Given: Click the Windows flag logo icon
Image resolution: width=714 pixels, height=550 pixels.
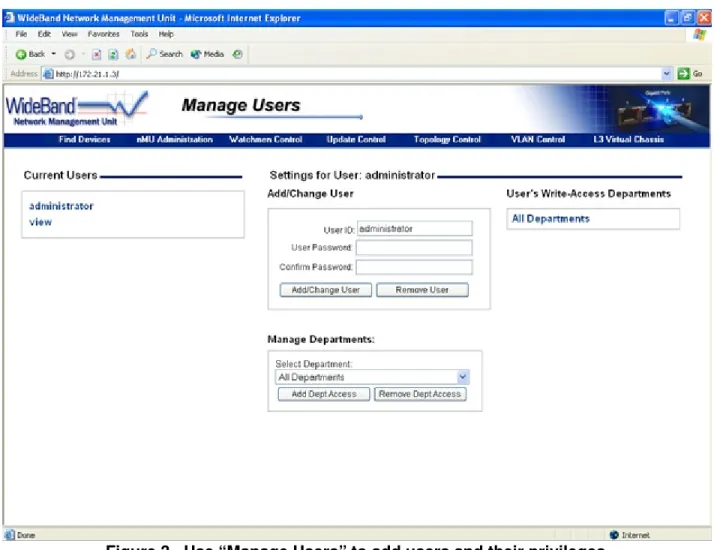Looking at the screenshot, I should pyautogui.click(x=699, y=35).
